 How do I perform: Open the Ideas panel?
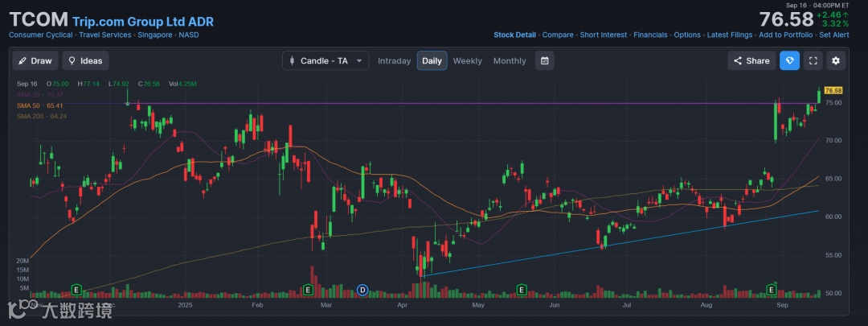coord(85,60)
